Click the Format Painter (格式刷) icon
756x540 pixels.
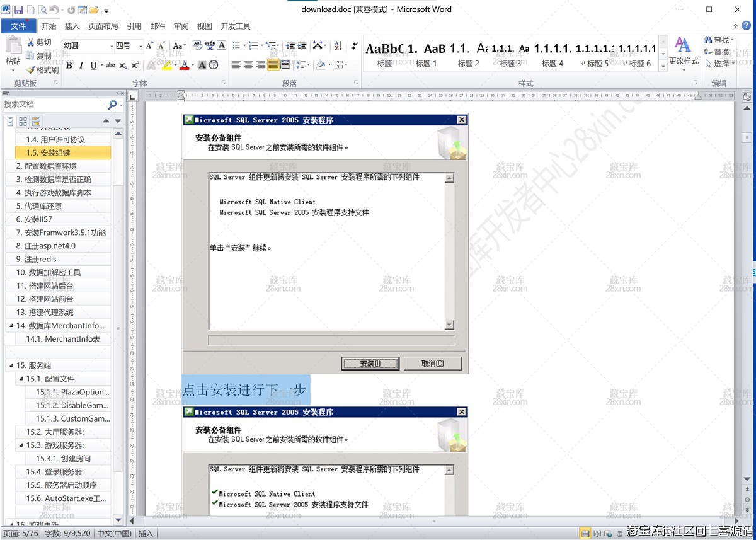click(31, 70)
